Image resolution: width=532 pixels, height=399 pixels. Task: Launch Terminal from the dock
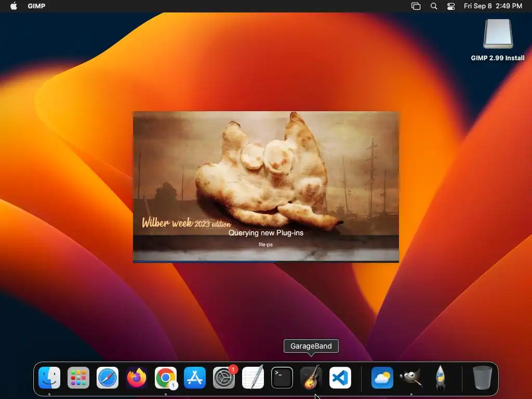pyautogui.click(x=282, y=378)
